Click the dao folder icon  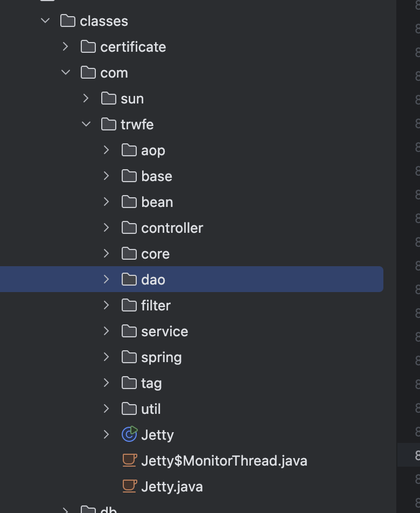pyautogui.click(x=129, y=279)
